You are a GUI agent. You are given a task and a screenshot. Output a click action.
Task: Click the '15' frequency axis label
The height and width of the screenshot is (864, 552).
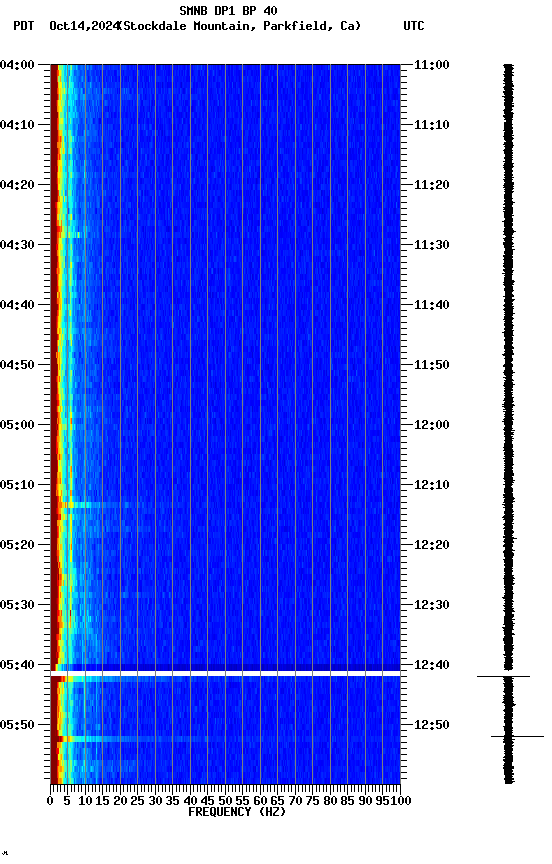click(x=103, y=801)
